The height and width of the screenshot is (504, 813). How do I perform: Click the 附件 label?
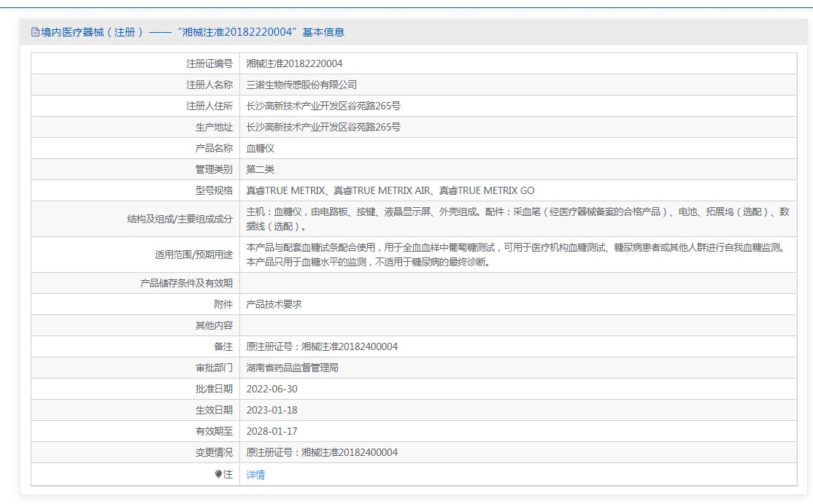coord(223,305)
